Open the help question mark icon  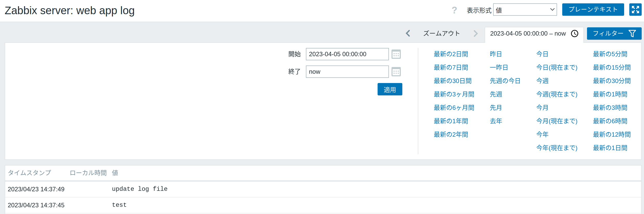tap(454, 10)
